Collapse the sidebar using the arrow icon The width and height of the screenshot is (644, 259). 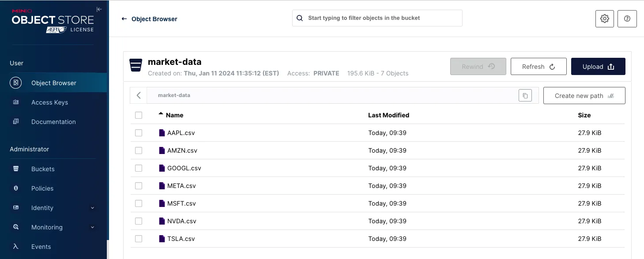tap(99, 9)
